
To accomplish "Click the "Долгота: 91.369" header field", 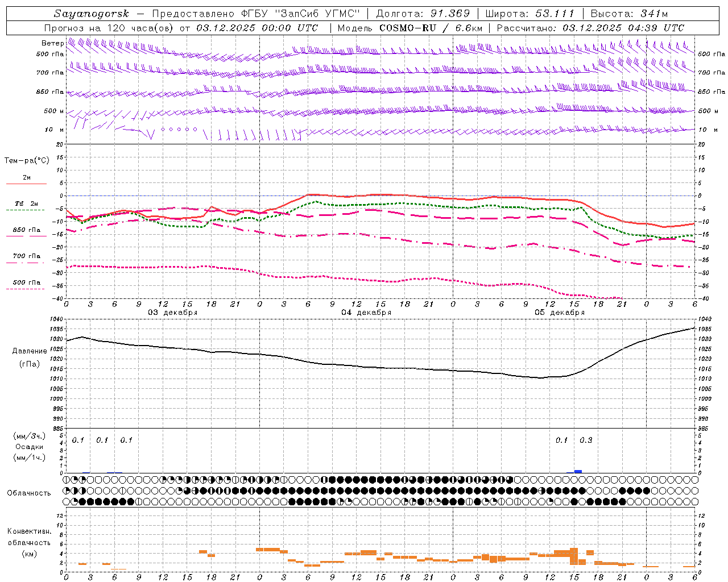I will (423, 14).
